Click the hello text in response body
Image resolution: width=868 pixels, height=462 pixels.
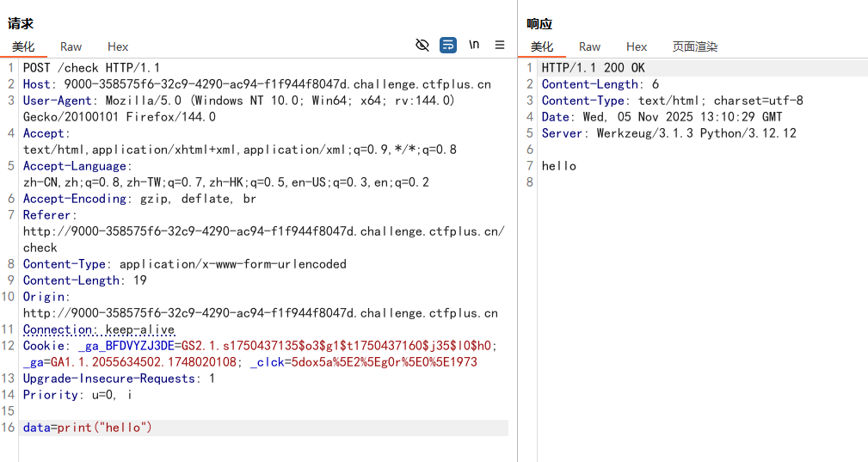[x=559, y=166]
